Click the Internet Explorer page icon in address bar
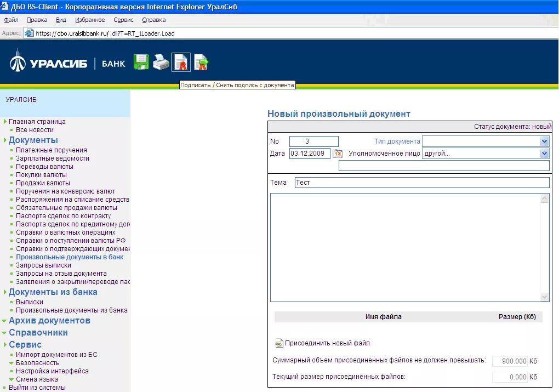This screenshot has height=392, width=559. 29,33
